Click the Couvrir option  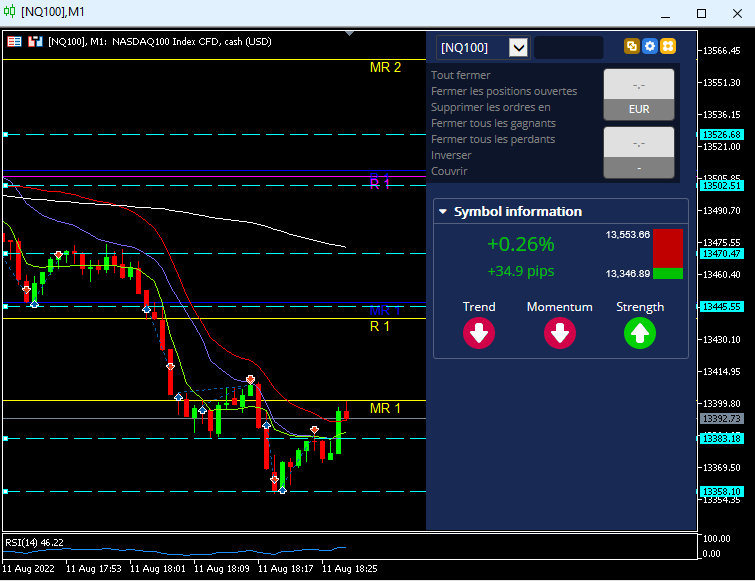tap(449, 171)
